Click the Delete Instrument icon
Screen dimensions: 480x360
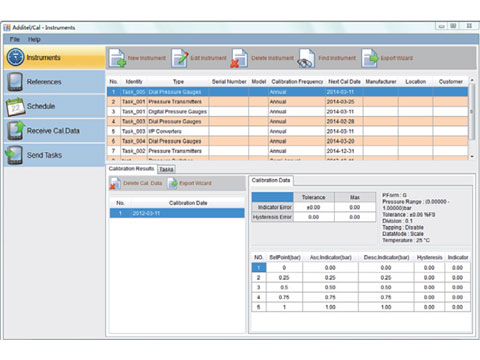pyautogui.click(x=239, y=58)
